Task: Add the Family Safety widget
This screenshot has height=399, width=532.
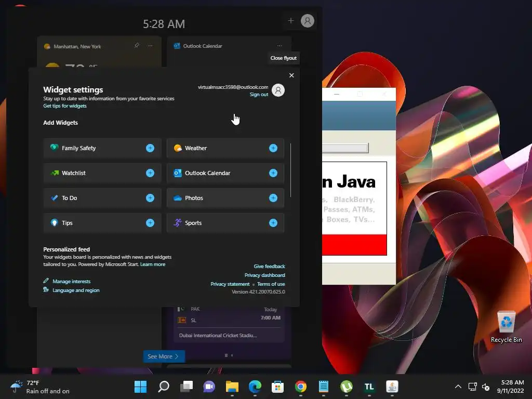Action: tap(150, 148)
